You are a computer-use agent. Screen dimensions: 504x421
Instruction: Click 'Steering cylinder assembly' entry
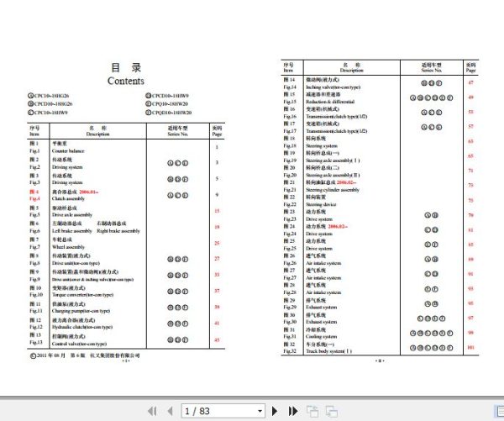(333, 190)
